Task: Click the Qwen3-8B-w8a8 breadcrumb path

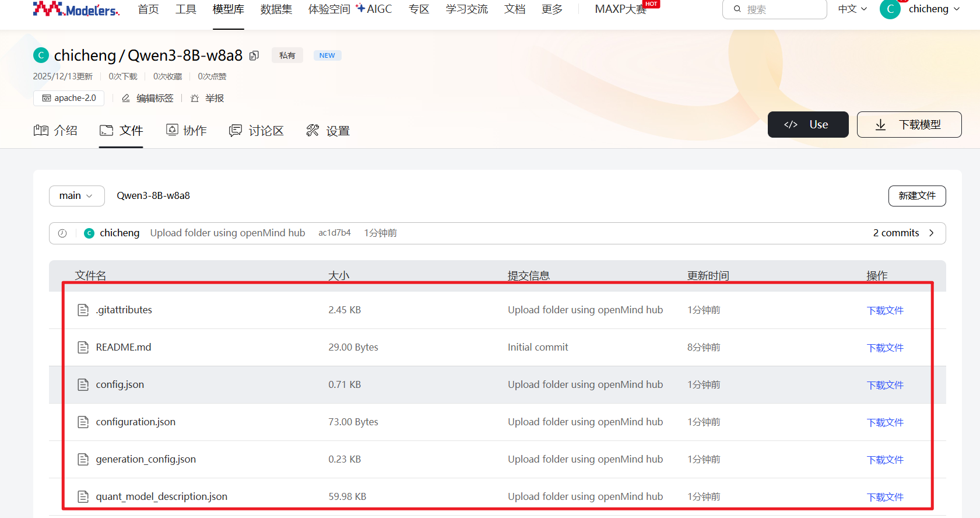Action: pos(153,195)
